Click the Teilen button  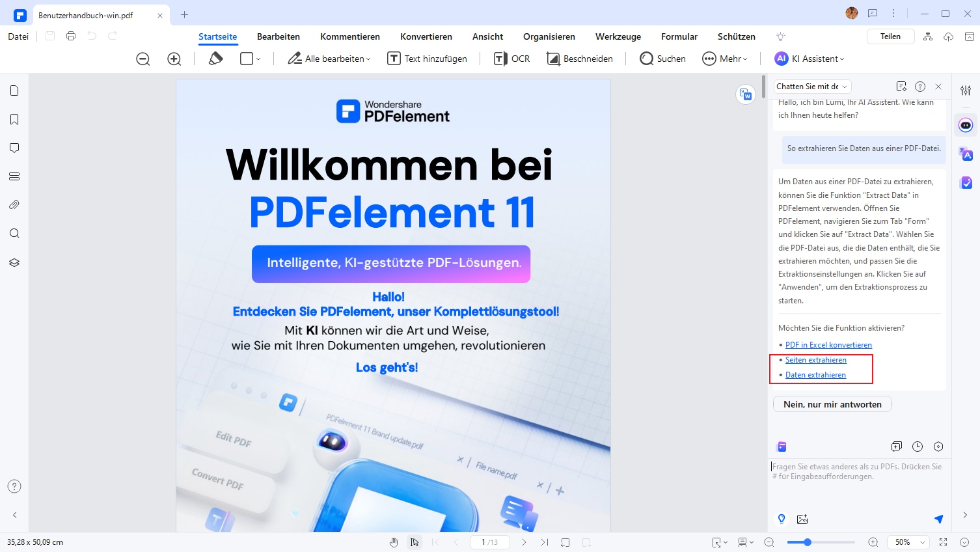tap(890, 36)
